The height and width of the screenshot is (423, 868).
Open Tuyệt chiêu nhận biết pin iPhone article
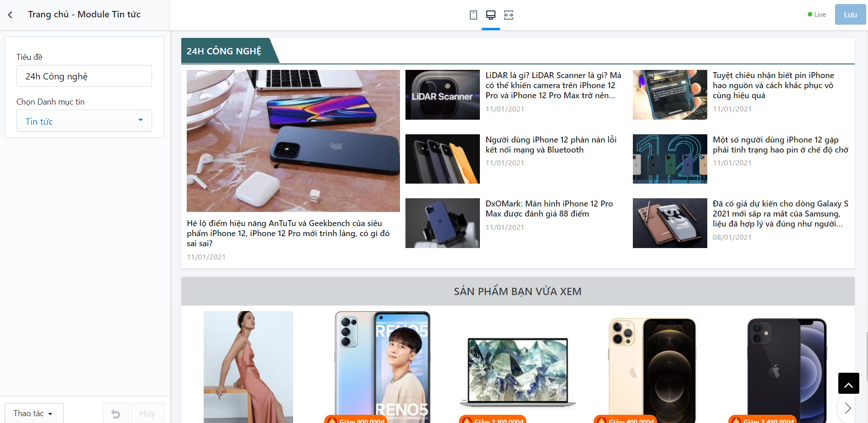coord(773,85)
